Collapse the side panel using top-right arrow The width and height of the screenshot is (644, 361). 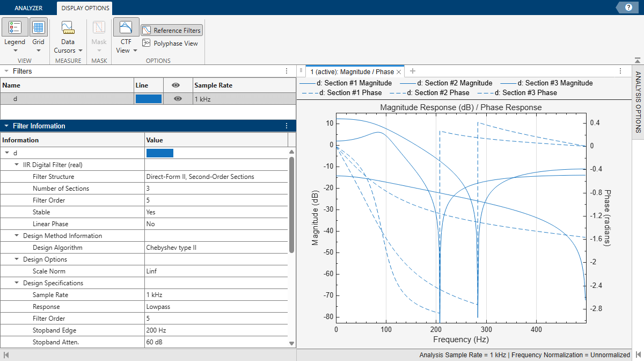click(x=638, y=61)
